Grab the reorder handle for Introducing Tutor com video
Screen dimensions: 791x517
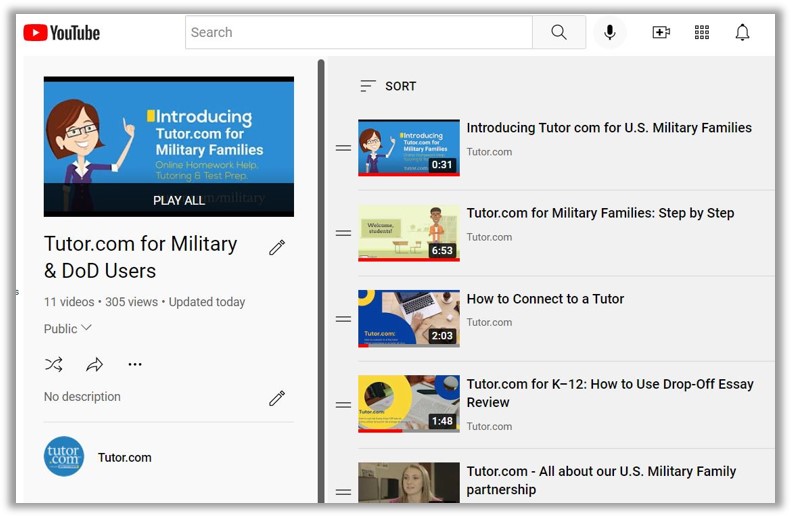344,148
